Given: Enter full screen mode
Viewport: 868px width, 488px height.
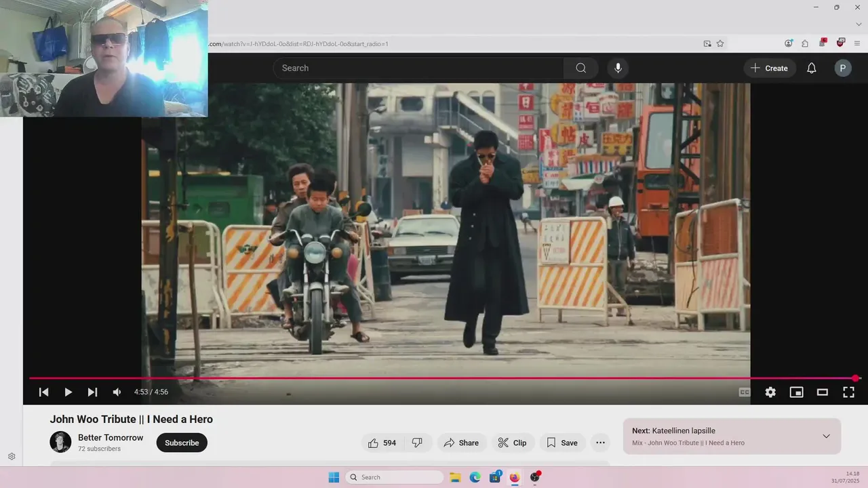Looking at the screenshot, I should pos(848,392).
